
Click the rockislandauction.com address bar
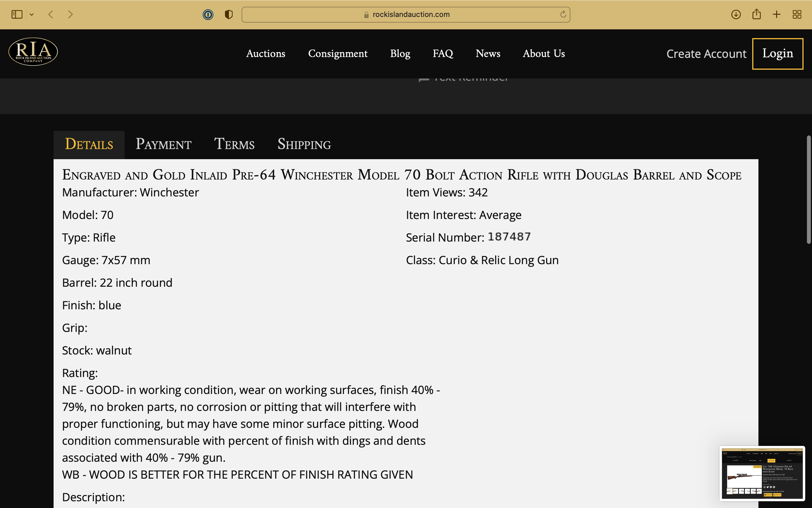(406, 14)
